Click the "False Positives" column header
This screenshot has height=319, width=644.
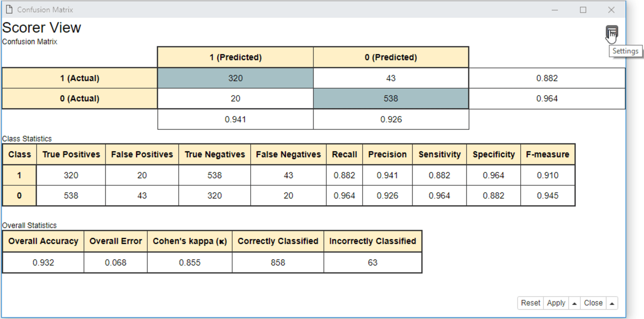[x=142, y=154]
